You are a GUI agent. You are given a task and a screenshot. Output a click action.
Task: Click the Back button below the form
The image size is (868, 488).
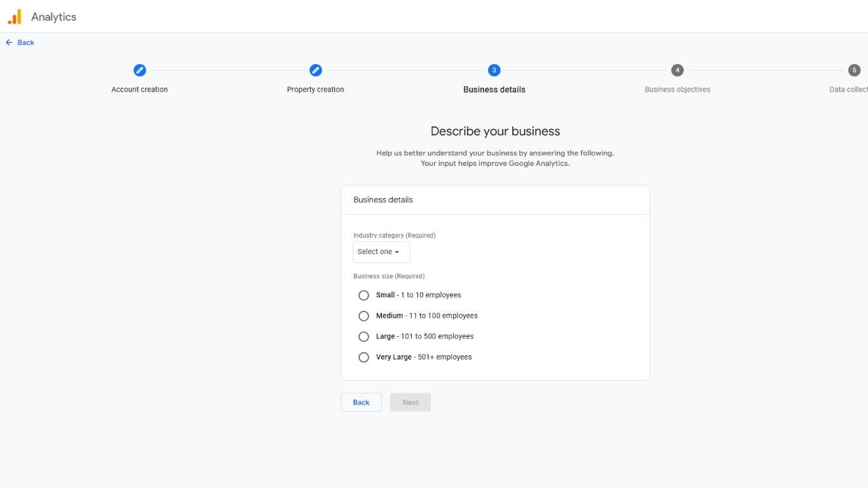[361, 402]
